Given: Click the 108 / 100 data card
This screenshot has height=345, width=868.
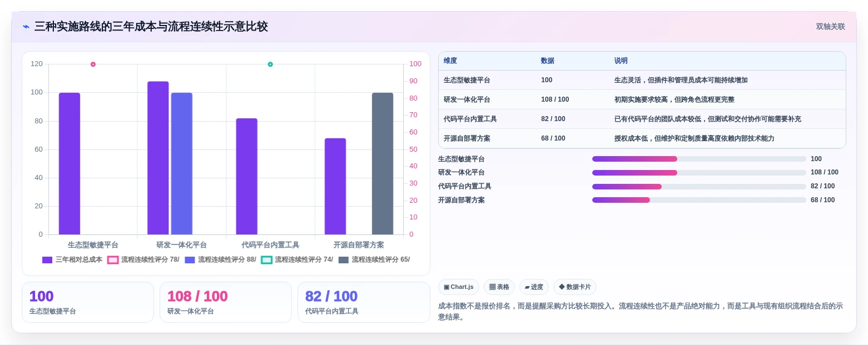Looking at the screenshot, I should point(226,302).
